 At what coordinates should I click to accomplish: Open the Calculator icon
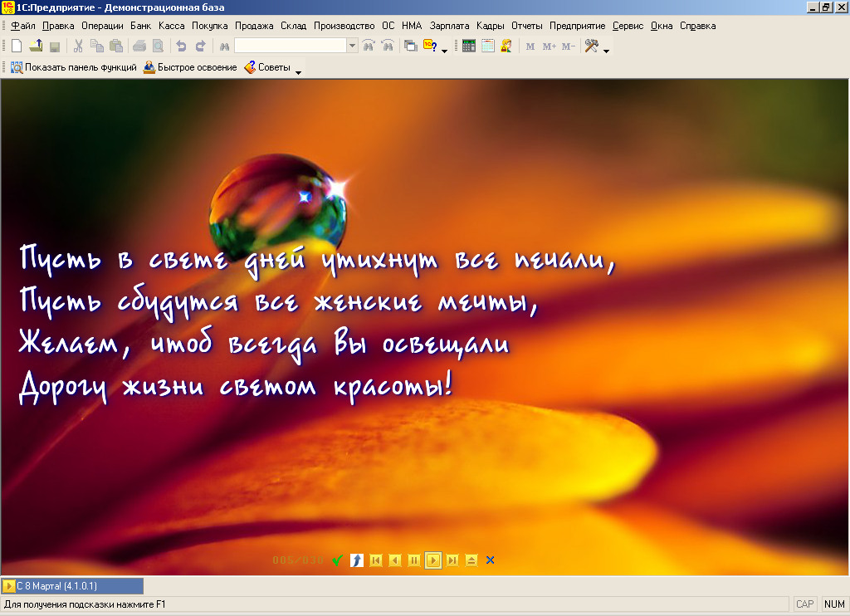coord(469,46)
